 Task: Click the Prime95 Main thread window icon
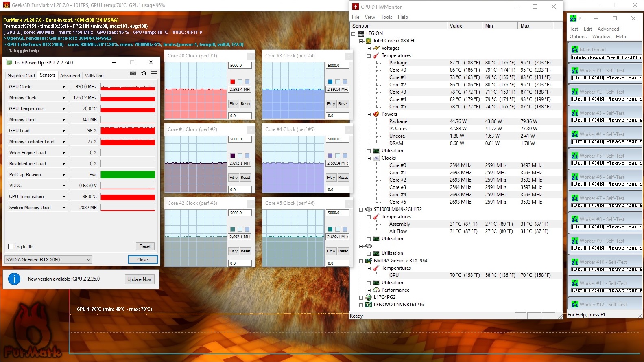[574, 49]
